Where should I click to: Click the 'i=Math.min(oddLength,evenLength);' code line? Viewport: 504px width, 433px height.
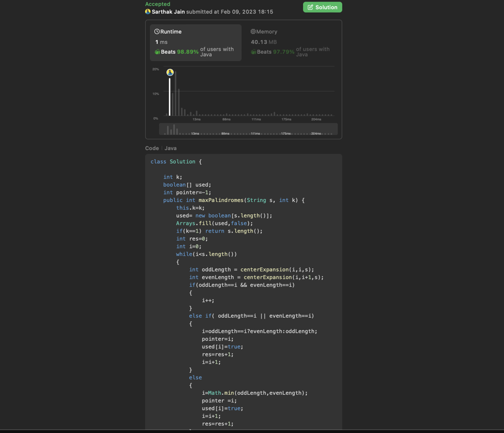[x=255, y=393]
